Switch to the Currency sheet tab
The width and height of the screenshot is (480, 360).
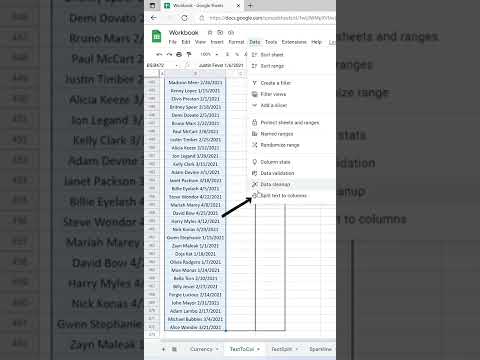tap(201, 349)
